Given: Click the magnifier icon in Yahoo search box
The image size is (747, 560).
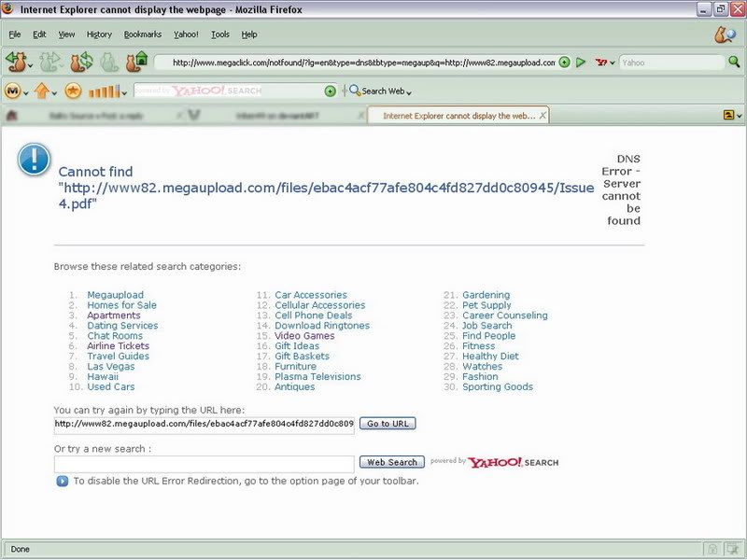Looking at the screenshot, I should (734, 62).
